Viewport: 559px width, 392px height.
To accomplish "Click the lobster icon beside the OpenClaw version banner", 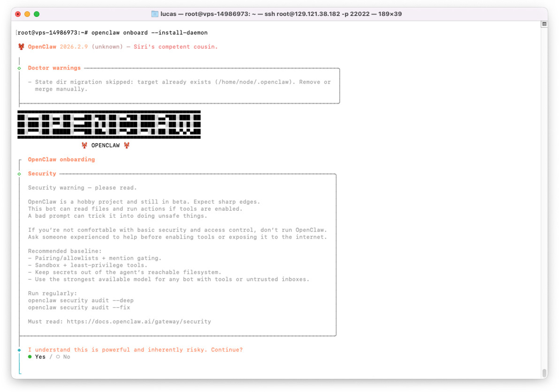I will click(x=21, y=46).
